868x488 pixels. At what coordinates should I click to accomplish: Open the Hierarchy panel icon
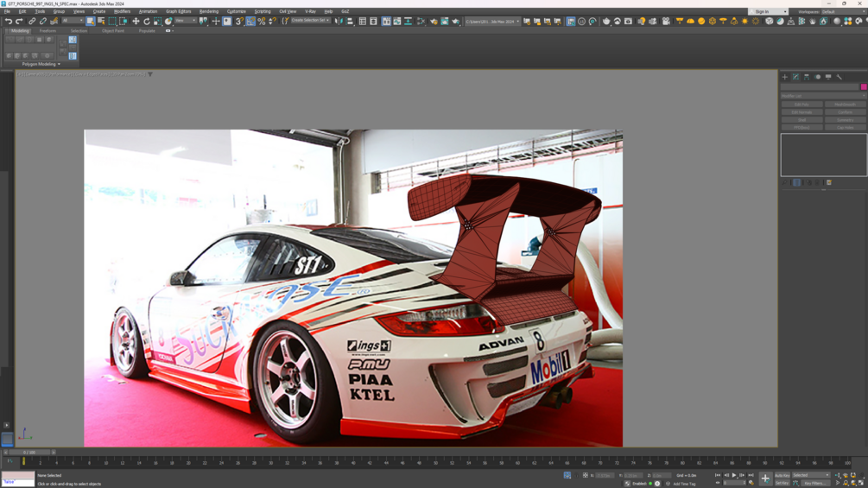pyautogui.click(x=807, y=77)
